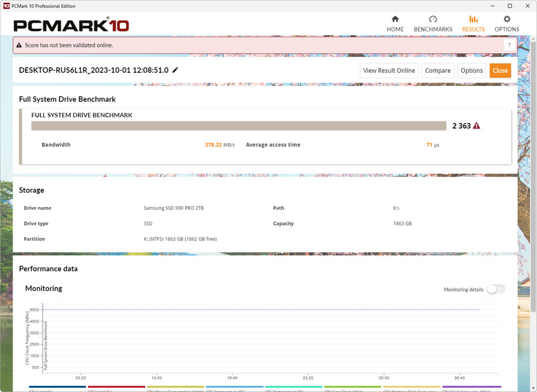Click the 23:20 time label on chart
This screenshot has width=537, height=392.
click(x=308, y=378)
